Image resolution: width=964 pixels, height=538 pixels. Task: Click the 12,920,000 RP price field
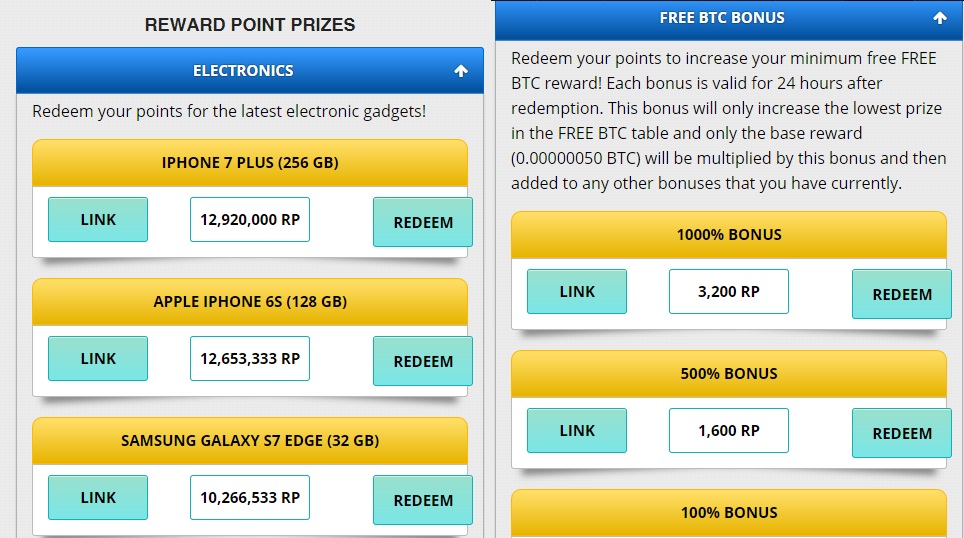250,220
